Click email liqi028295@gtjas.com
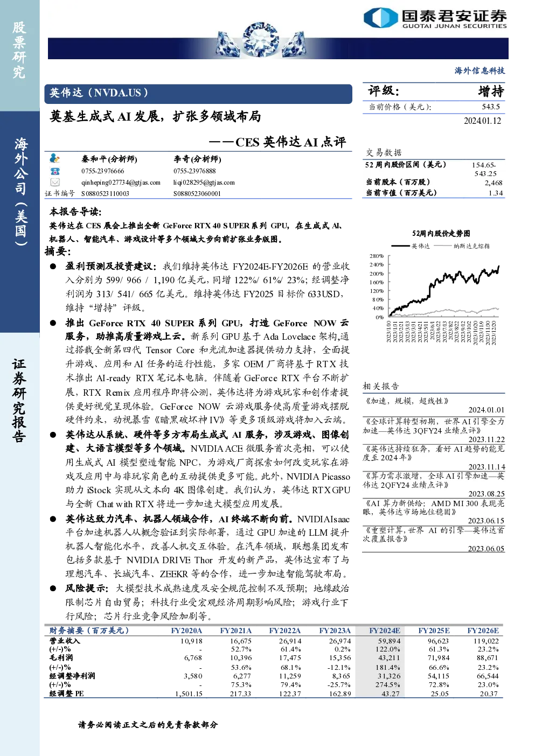Viewport: 535px width, 756px height. coord(204,183)
